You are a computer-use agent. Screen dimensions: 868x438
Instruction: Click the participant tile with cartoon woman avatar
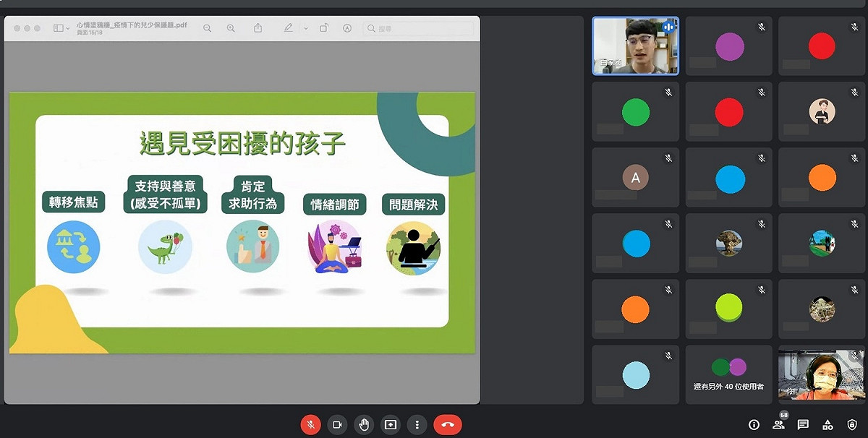coord(821,111)
